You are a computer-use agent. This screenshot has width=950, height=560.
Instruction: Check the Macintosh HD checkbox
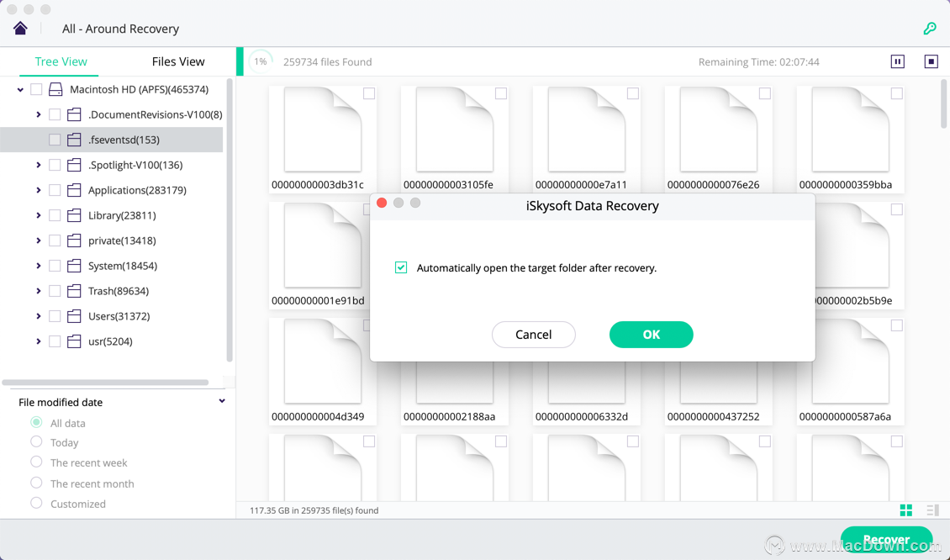(36, 90)
